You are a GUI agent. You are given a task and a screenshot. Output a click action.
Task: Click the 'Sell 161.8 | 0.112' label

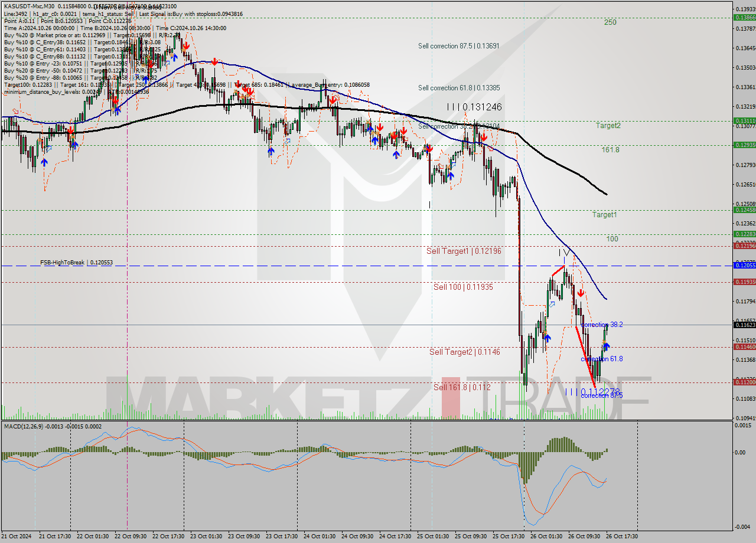click(x=462, y=387)
